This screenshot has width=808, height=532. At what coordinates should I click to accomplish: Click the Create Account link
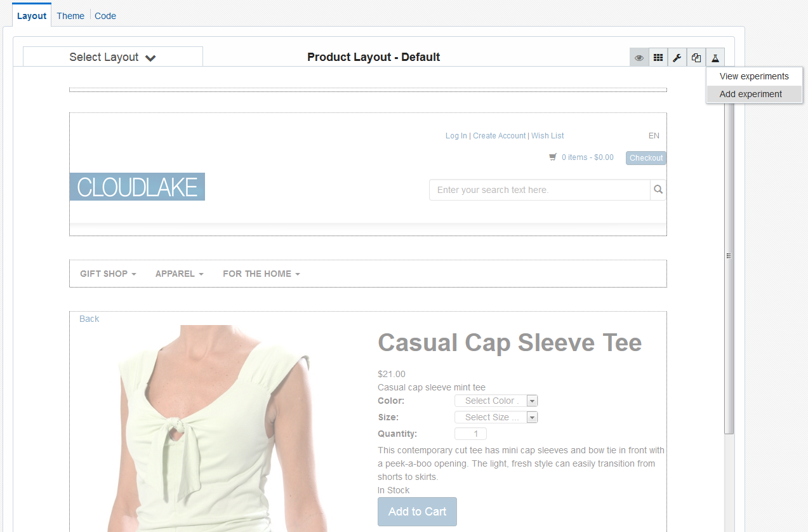click(500, 136)
